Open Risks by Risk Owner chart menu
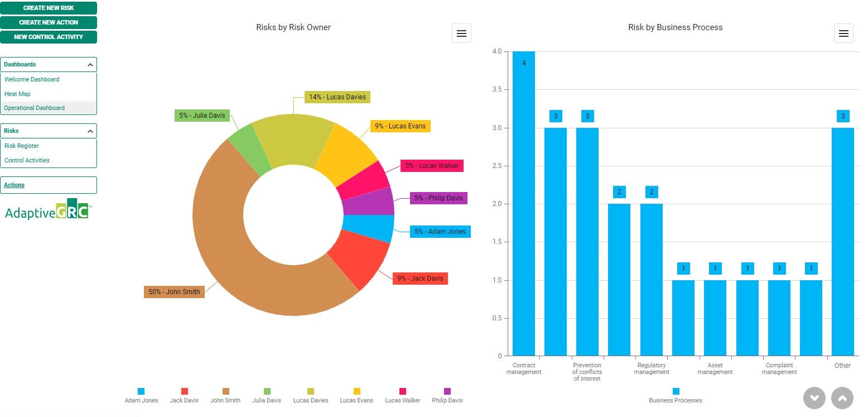Viewport: 868px width, 417px height. 461,33
